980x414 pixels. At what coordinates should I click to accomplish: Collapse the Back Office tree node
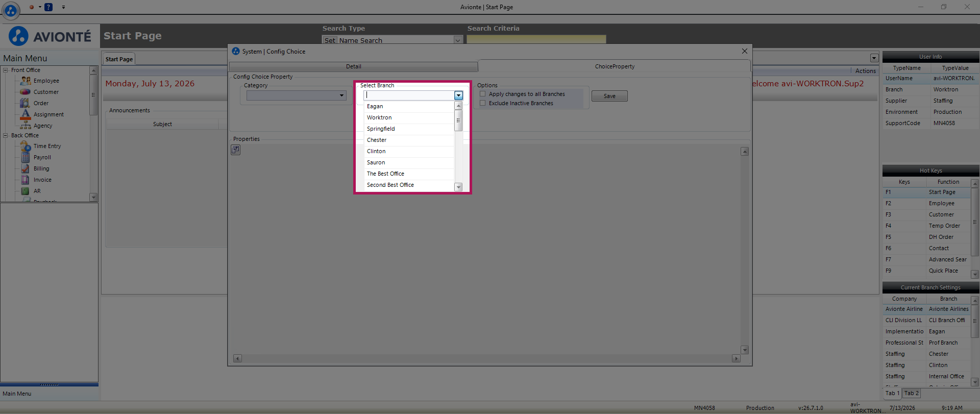click(6, 135)
